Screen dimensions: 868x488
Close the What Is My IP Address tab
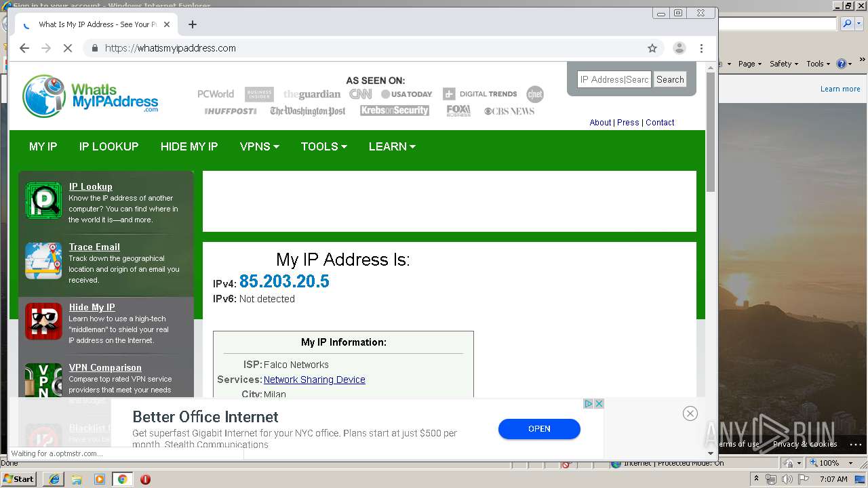[x=167, y=24]
